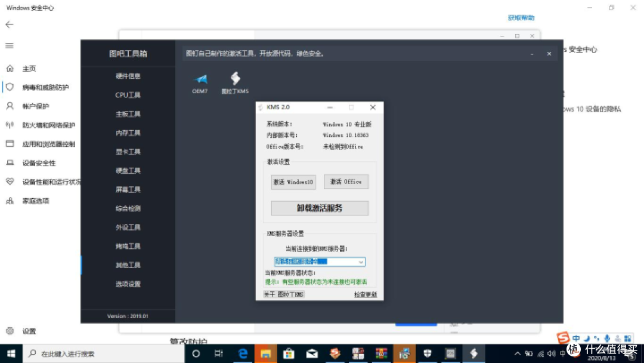
Task: Select 其他工具 in toolbox sidebar
Action: (128, 265)
